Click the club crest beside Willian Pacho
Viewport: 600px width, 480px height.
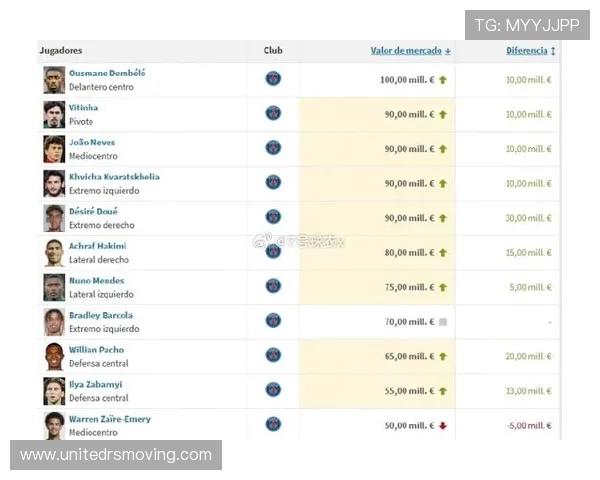pyautogui.click(x=273, y=356)
